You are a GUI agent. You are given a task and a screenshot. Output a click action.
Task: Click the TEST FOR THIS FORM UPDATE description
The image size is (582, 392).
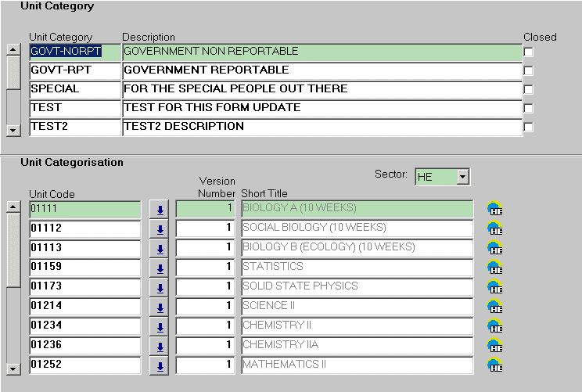coord(321,108)
